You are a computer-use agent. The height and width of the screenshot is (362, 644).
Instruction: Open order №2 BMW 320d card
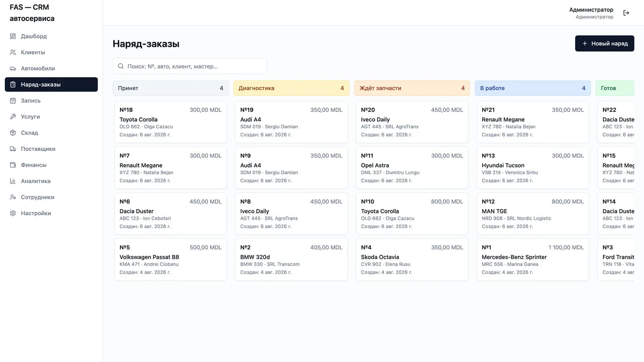[291, 259]
